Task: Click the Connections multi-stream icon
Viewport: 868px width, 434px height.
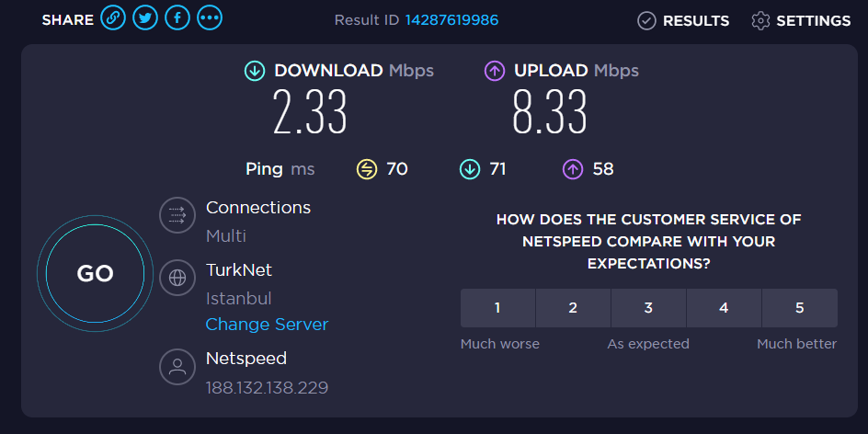Action: point(177,215)
